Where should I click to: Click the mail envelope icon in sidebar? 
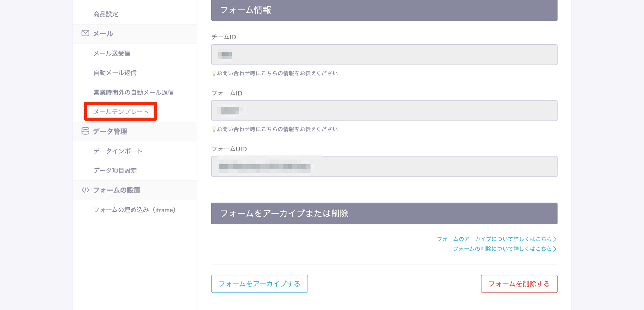(85, 33)
